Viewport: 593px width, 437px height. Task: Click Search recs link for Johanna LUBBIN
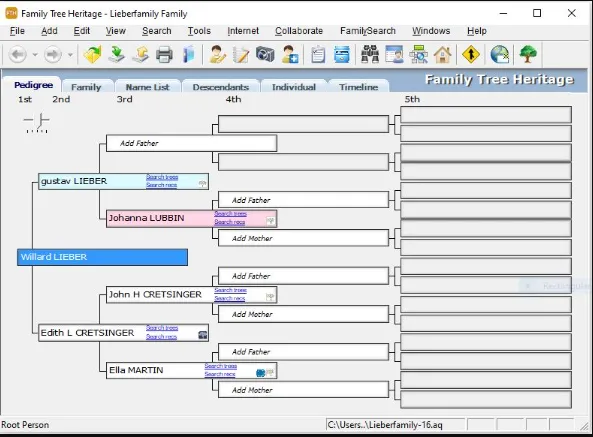click(230, 222)
